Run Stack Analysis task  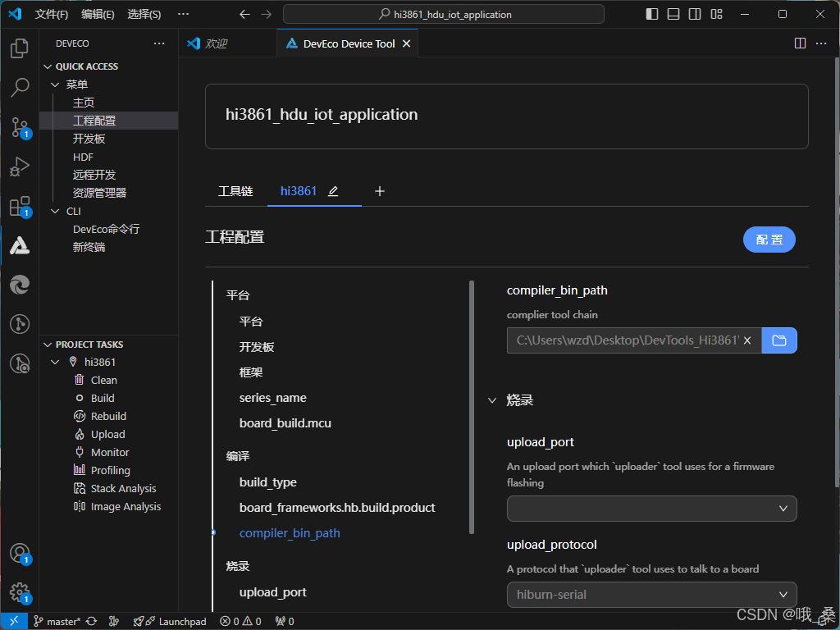click(123, 489)
